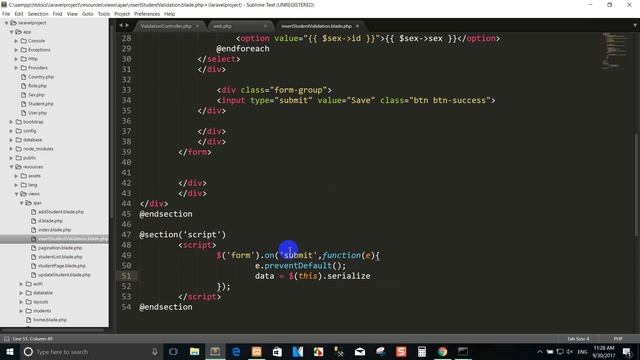Expand the Console folder

(x=16, y=41)
